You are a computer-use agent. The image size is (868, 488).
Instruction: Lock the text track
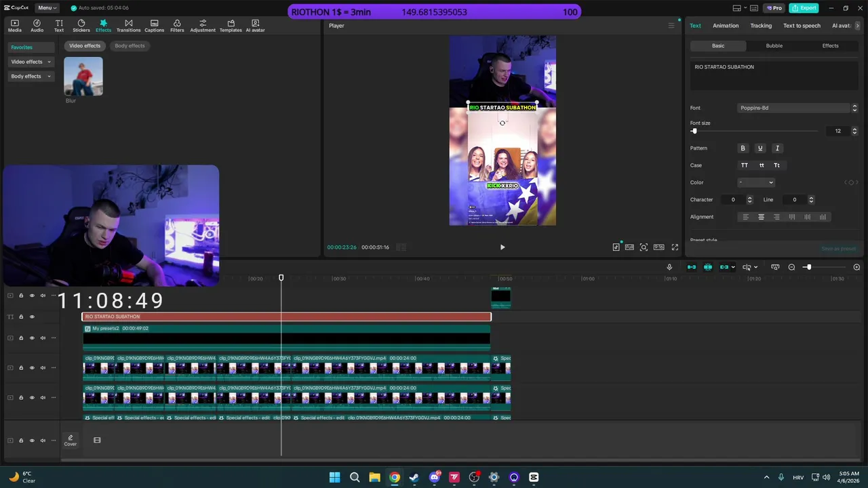pos(21,317)
